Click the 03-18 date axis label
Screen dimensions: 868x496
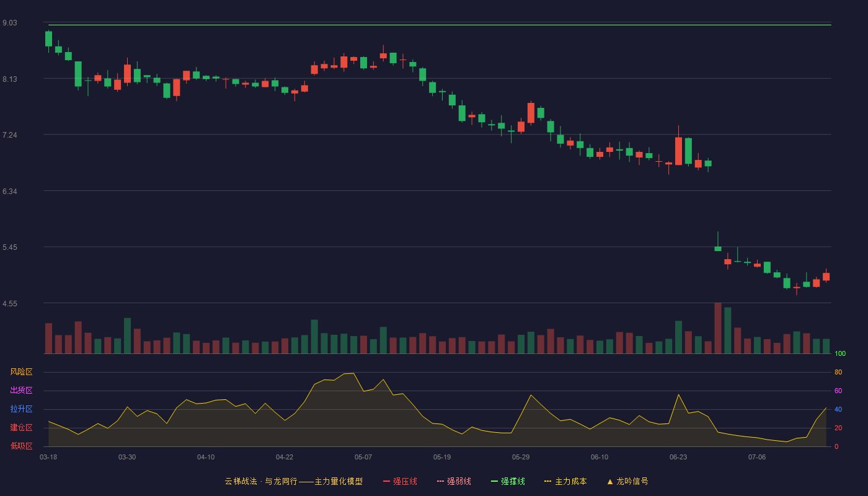coord(48,457)
